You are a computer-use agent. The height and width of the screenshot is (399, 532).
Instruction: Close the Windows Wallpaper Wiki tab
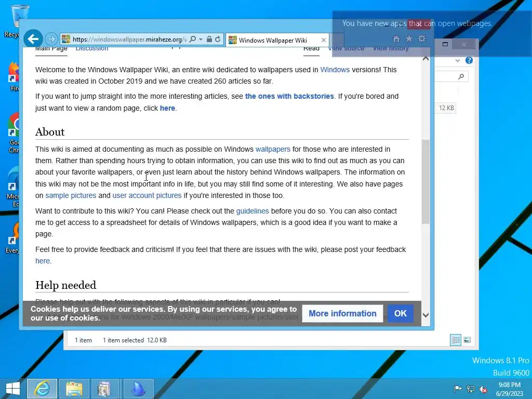(x=323, y=40)
